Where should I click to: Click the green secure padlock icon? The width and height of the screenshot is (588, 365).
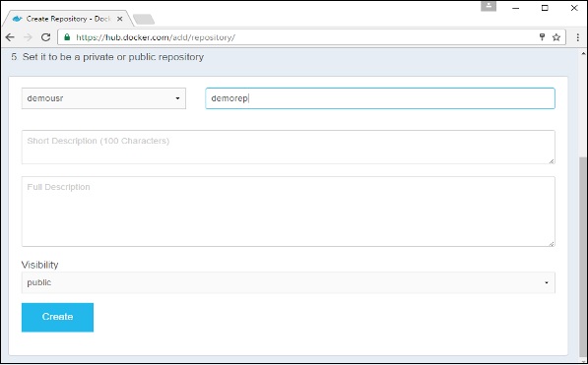[67, 37]
